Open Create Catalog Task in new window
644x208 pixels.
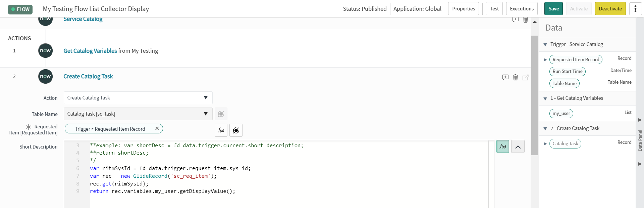(x=526, y=77)
